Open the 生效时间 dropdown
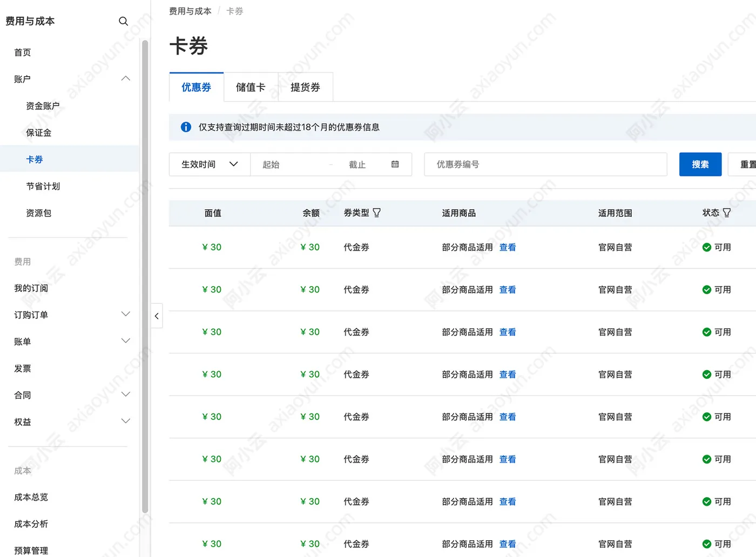This screenshot has width=756, height=557. pos(209,164)
